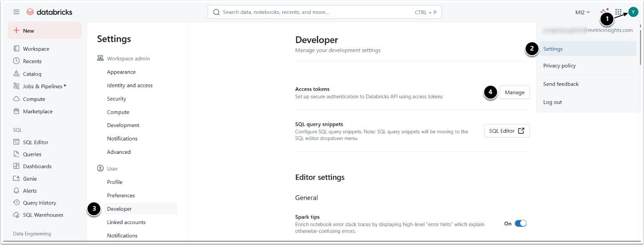Open the apps grid switcher icon

[x=618, y=12]
